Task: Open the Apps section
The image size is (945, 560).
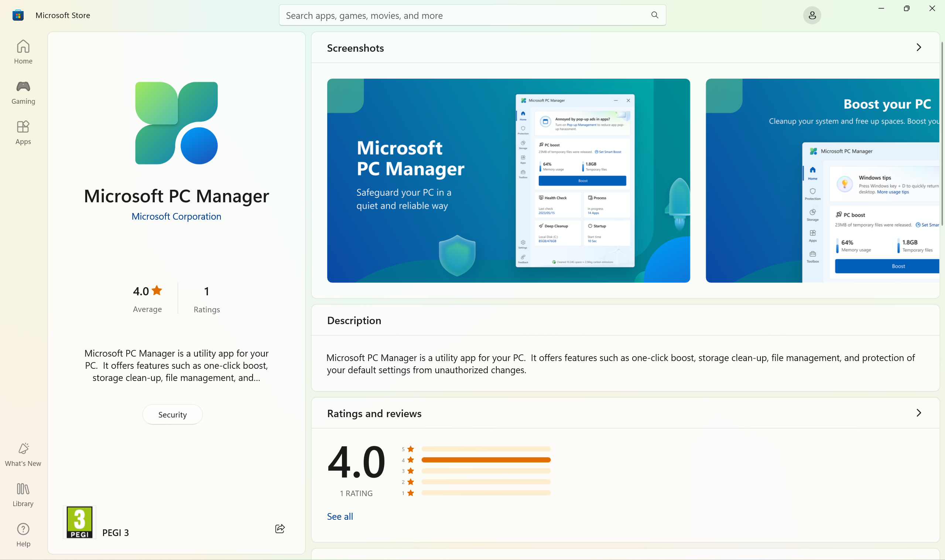Action: (23, 133)
